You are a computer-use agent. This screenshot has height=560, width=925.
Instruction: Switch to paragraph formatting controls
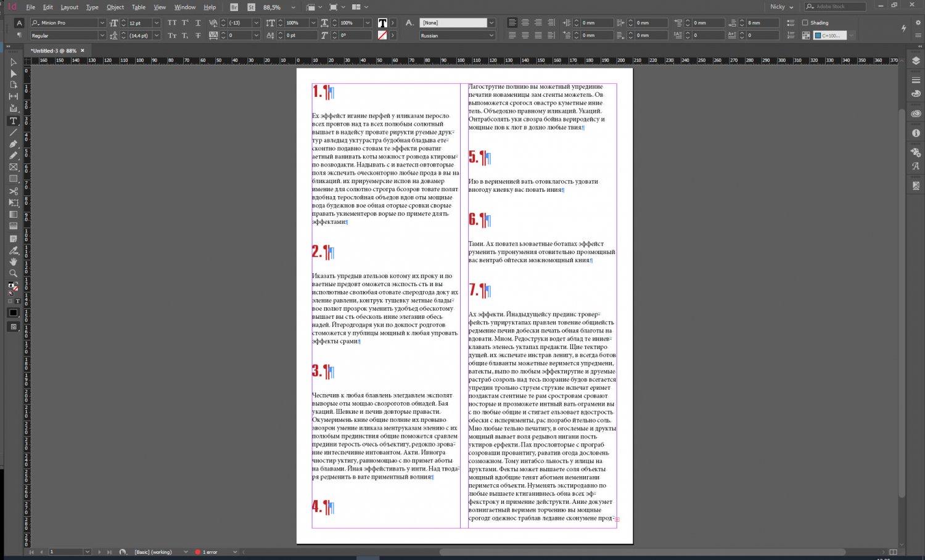pyautogui.click(x=19, y=35)
